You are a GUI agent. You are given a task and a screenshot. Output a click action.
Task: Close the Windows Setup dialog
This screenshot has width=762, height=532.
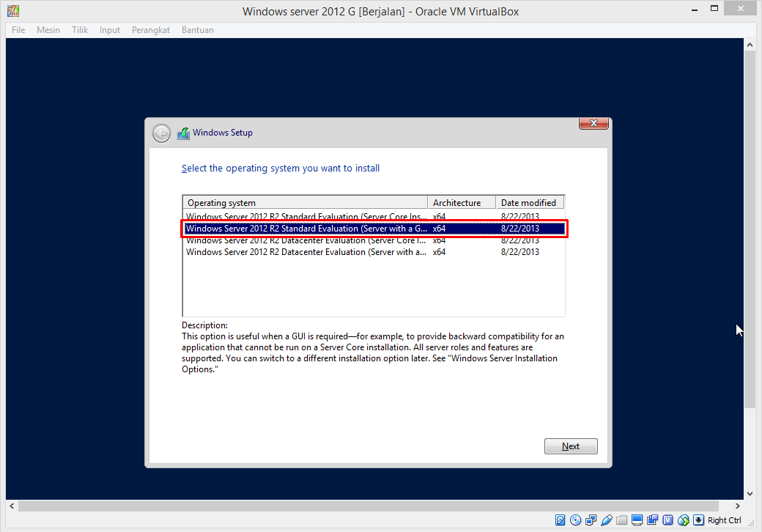tap(593, 123)
